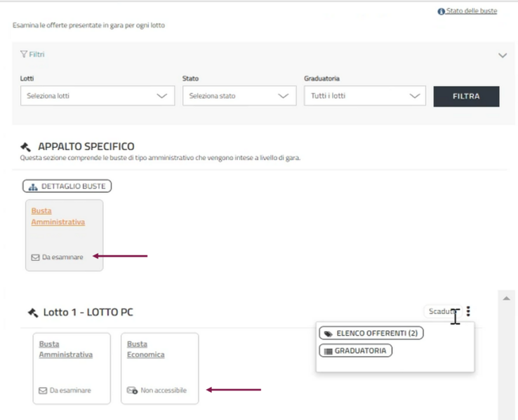The image size is (518, 420).
Task: Open the three-dot menu for Lotto 1
Action: [468, 311]
